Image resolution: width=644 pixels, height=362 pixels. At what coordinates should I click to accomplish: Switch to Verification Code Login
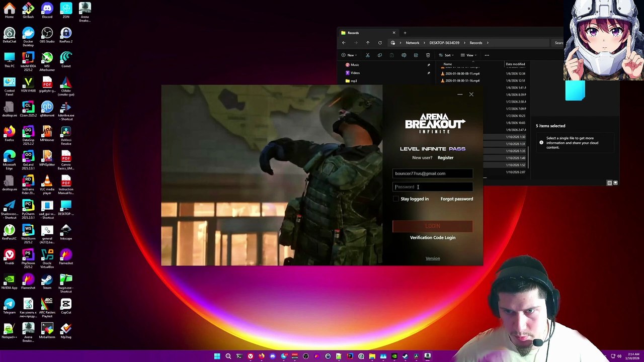[433, 238]
